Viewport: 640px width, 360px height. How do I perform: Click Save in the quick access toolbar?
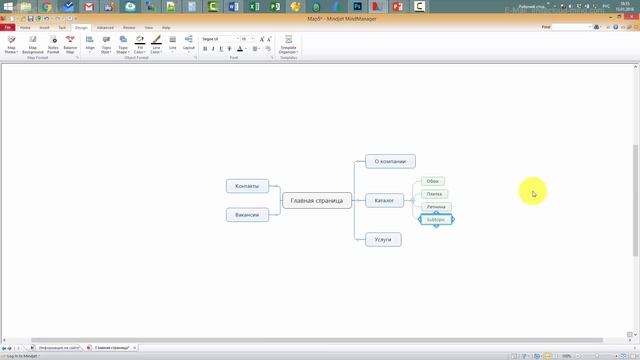click(30, 19)
